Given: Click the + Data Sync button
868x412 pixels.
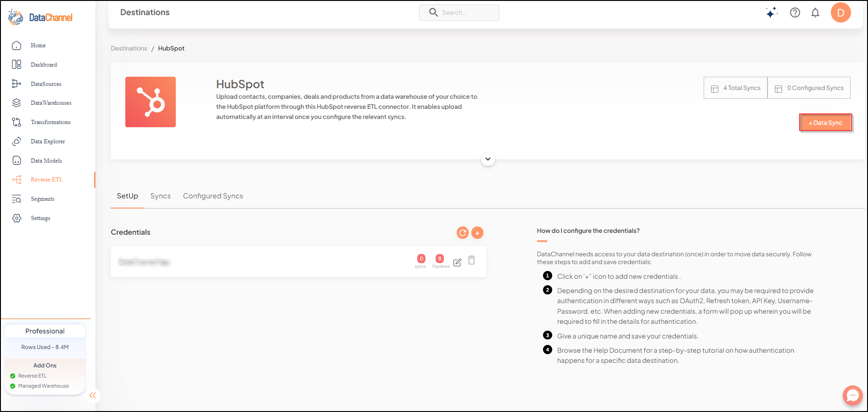Looking at the screenshot, I should click(825, 123).
